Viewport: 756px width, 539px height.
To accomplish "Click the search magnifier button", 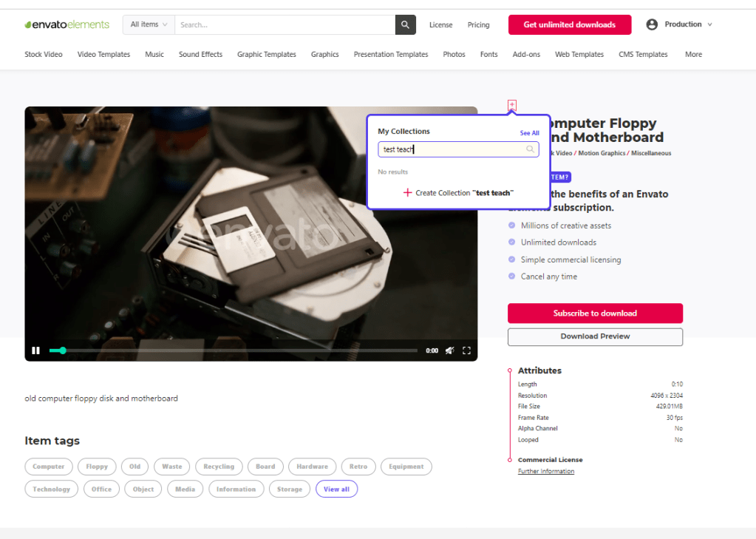I will coord(406,24).
